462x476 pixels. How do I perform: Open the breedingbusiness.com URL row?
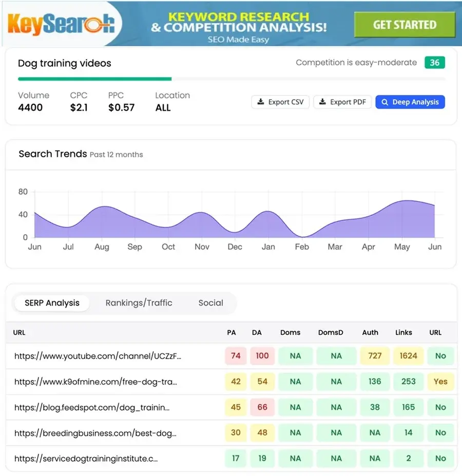coord(95,433)
